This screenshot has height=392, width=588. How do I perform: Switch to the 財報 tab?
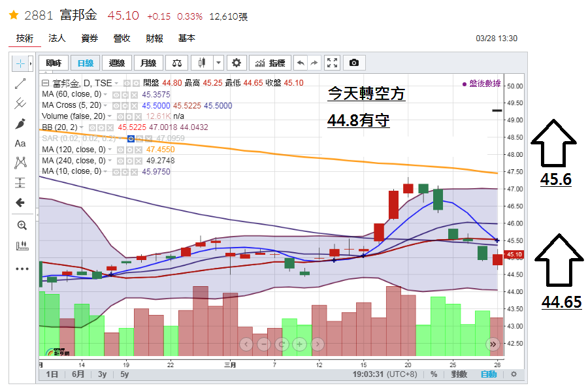154,39
